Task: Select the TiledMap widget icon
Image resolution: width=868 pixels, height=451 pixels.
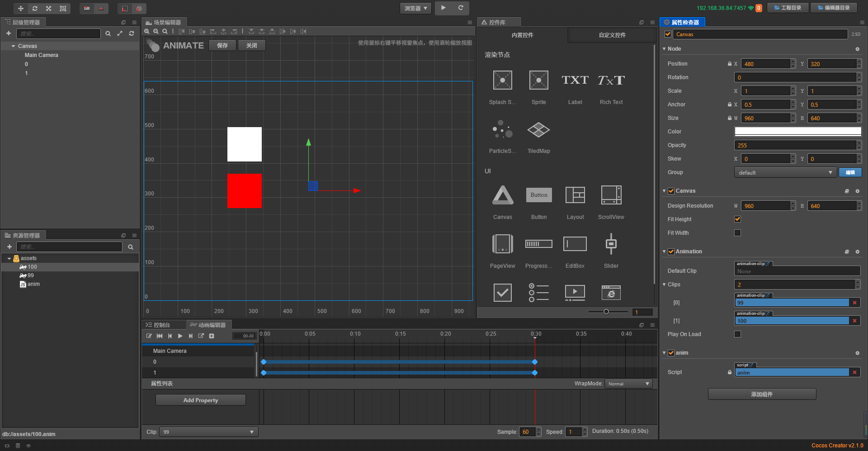Action: (x=539, y=130)
